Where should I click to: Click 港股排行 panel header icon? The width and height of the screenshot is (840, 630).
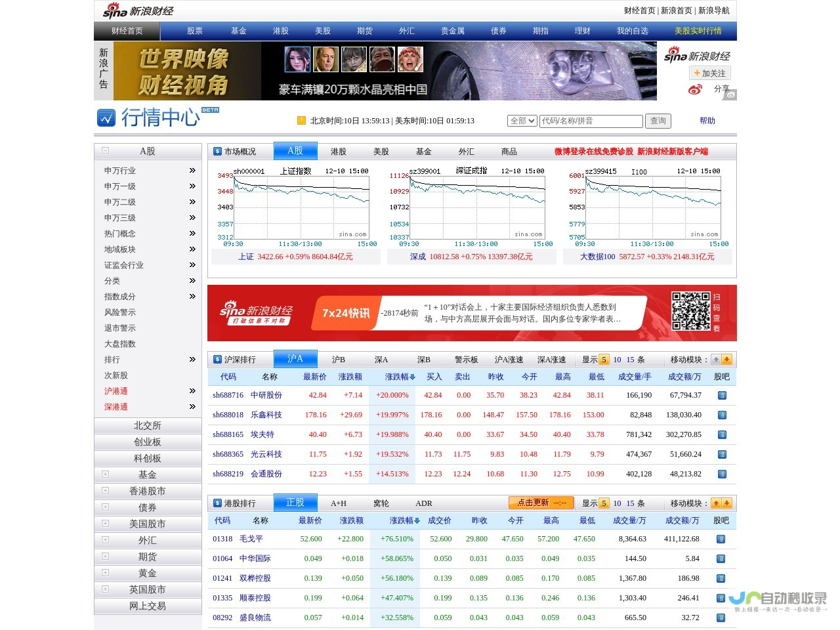(x=218, y=503)
